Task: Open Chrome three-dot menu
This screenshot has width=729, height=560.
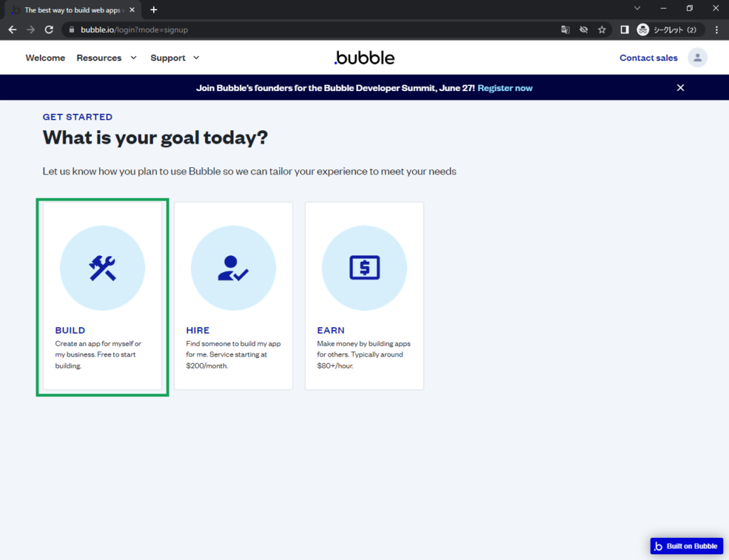Action: (x=716, y=30)
